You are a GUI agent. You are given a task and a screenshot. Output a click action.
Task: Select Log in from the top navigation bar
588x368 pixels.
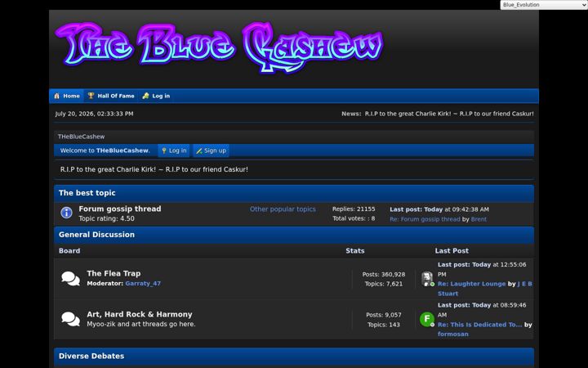pos(156,96)
